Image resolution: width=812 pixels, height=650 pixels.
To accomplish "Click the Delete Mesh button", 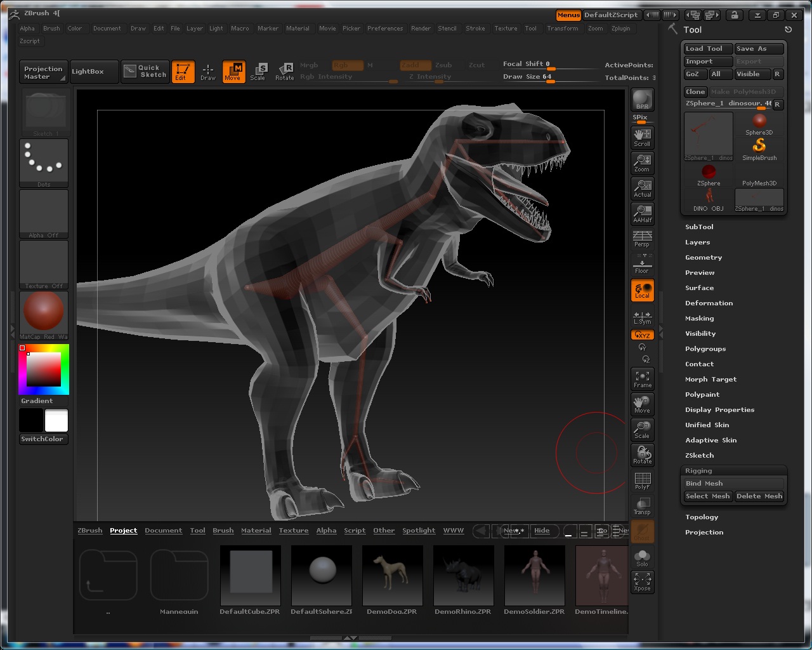I will pos(759,496).
